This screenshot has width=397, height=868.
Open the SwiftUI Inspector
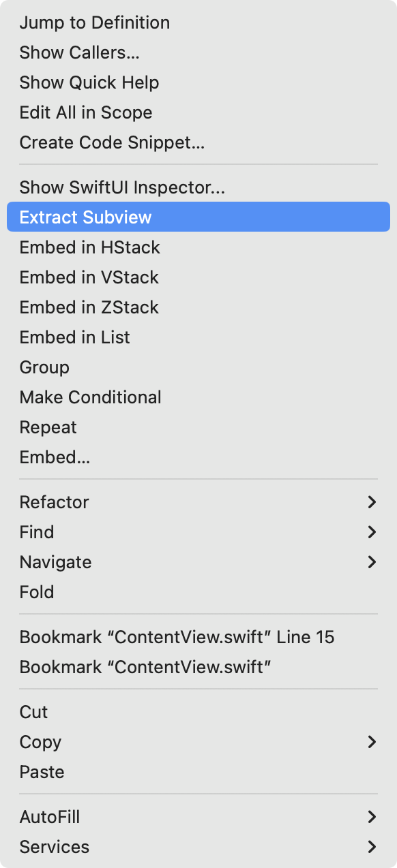[x=122, y=187]
